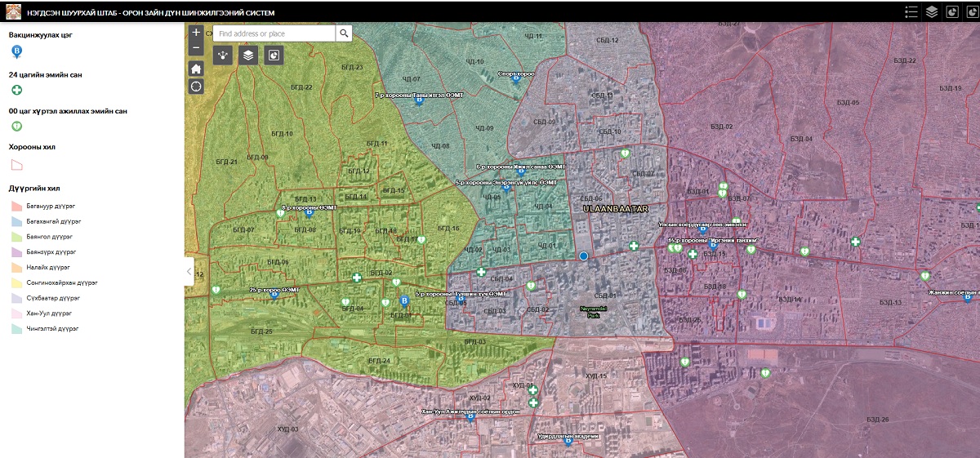Click the blue location dot on map
Image resolution: width=980 pixels, height=458 pixels.
pyautogui.click(x=583, y=256)
